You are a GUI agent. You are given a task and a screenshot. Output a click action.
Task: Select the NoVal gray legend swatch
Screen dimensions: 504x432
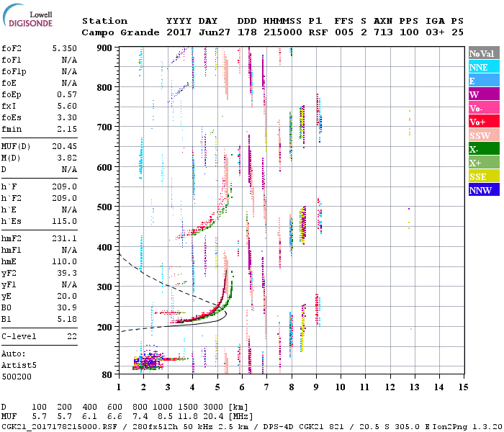point(483,53)
